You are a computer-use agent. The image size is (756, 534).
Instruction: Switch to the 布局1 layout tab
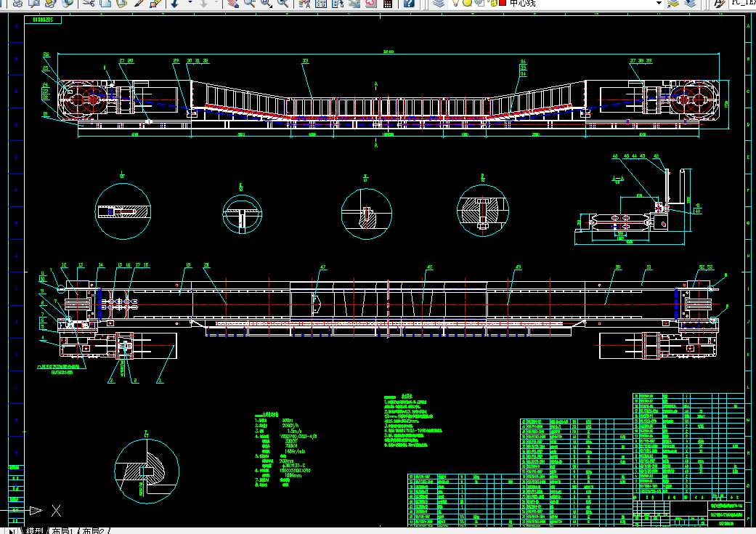(x=62, y=530)
